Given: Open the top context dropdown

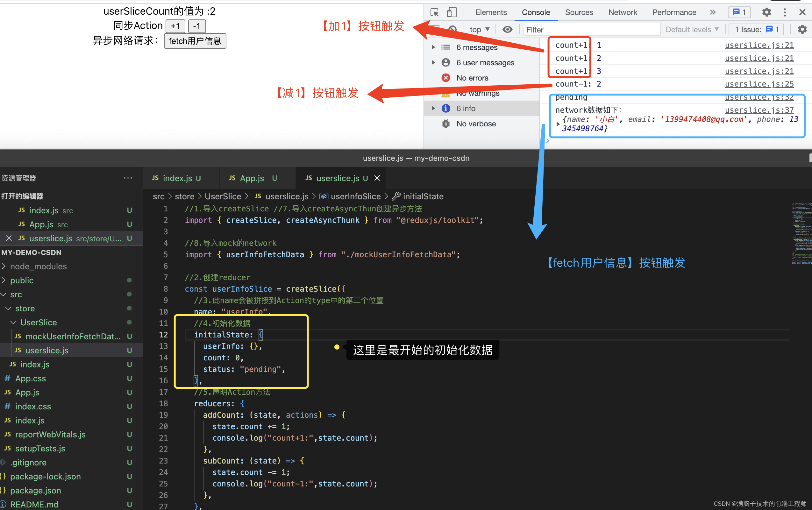Looking at the screenshot, I should pyautogui.click(x=479, y=29).
